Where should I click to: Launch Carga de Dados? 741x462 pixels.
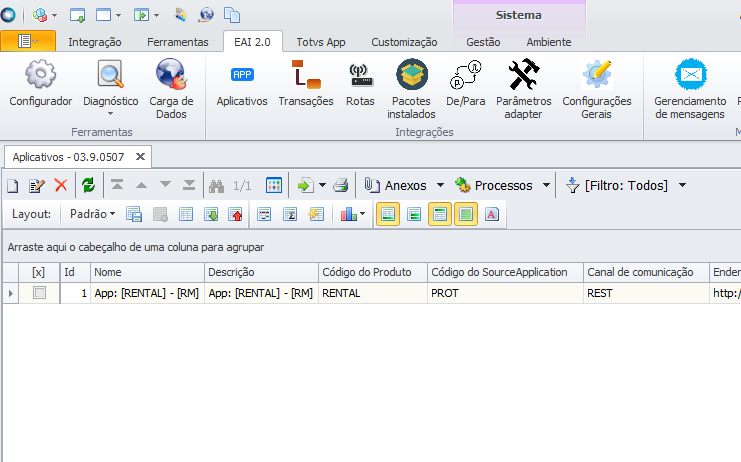[x=171, y=88]
